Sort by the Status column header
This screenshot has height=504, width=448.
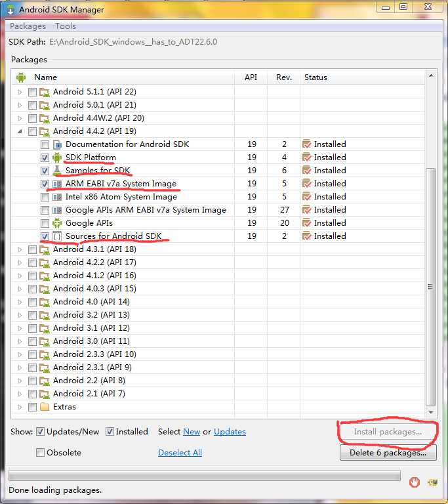coord(363,77)
